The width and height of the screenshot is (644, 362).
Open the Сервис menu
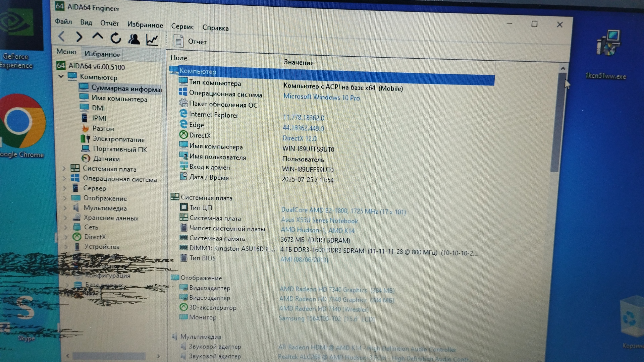tap(182, 26)
